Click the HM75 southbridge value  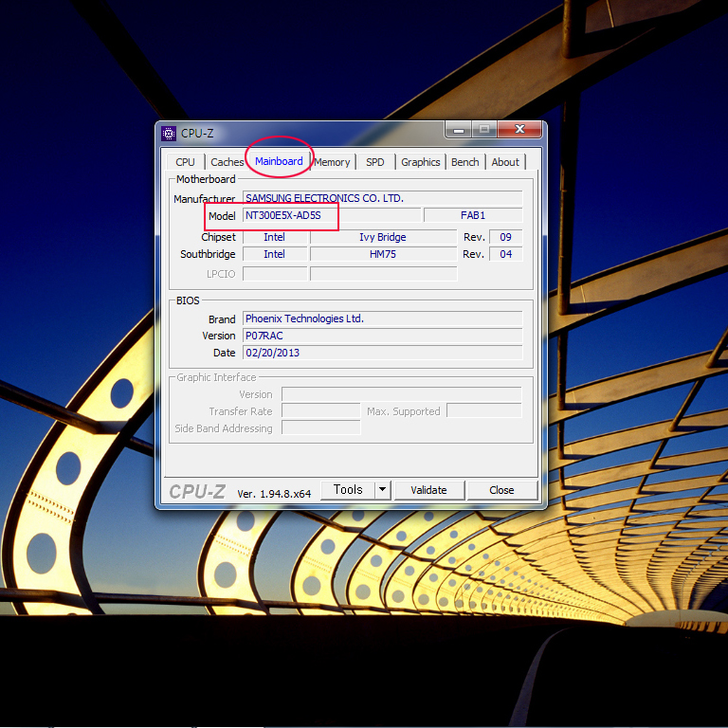coord(384,254)
